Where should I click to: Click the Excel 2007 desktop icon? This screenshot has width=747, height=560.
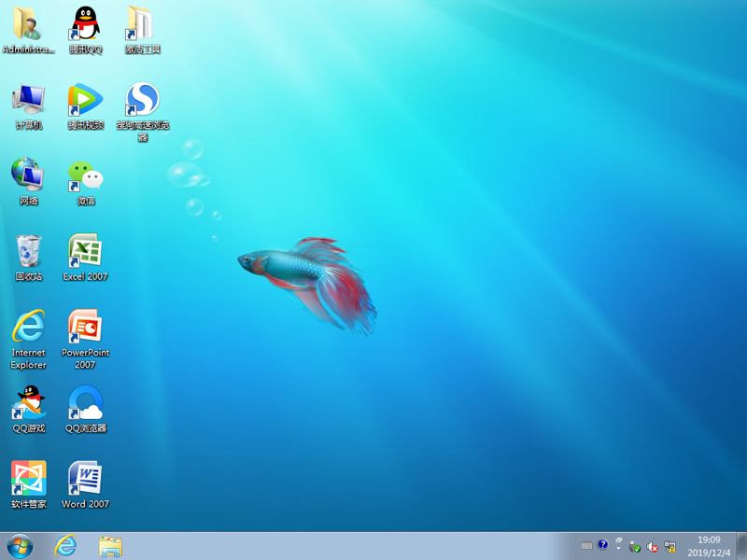tap(85, 251)
